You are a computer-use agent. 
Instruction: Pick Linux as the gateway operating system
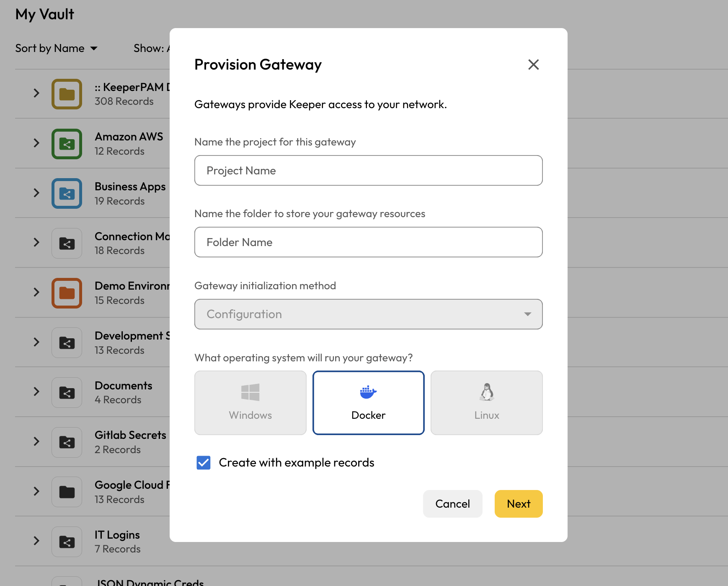coord(486,402)
